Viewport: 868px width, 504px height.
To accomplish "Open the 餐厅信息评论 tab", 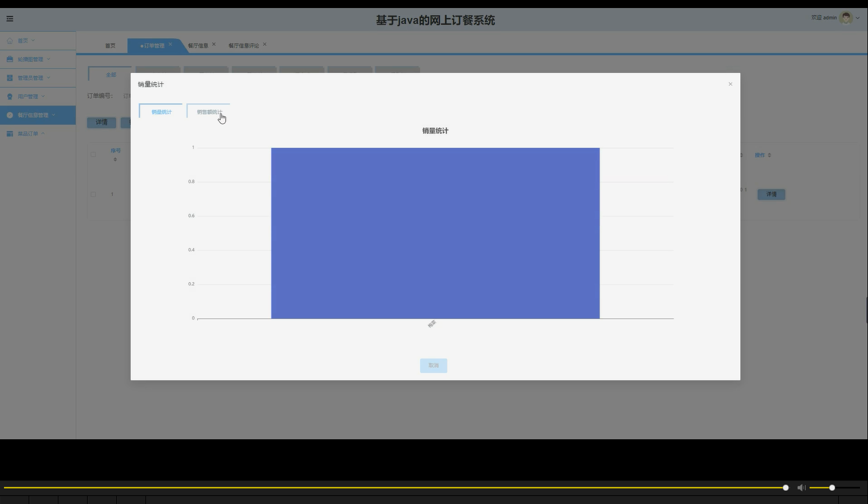I will [x=243, y=45].
